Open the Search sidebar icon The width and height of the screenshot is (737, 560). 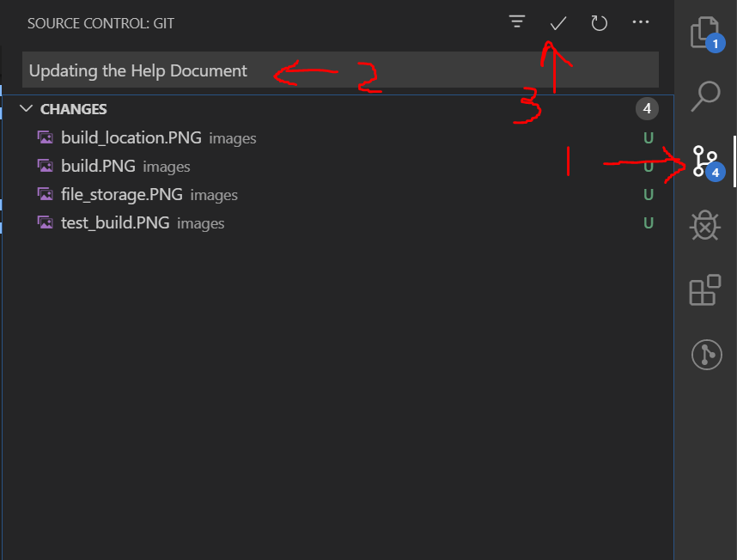pos(704,97)
